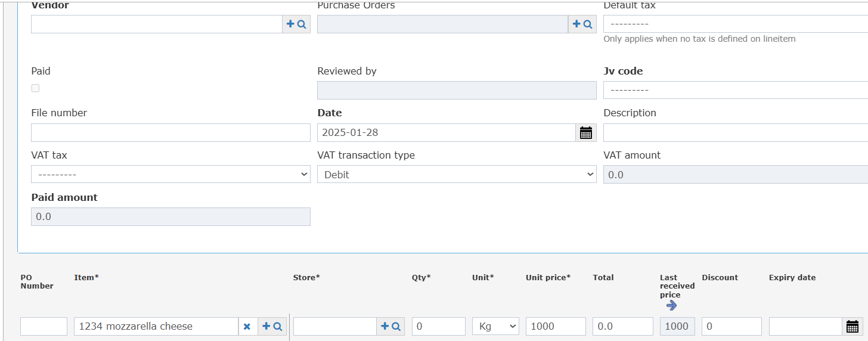Open the Kg unit dropdown

(495, 327)
